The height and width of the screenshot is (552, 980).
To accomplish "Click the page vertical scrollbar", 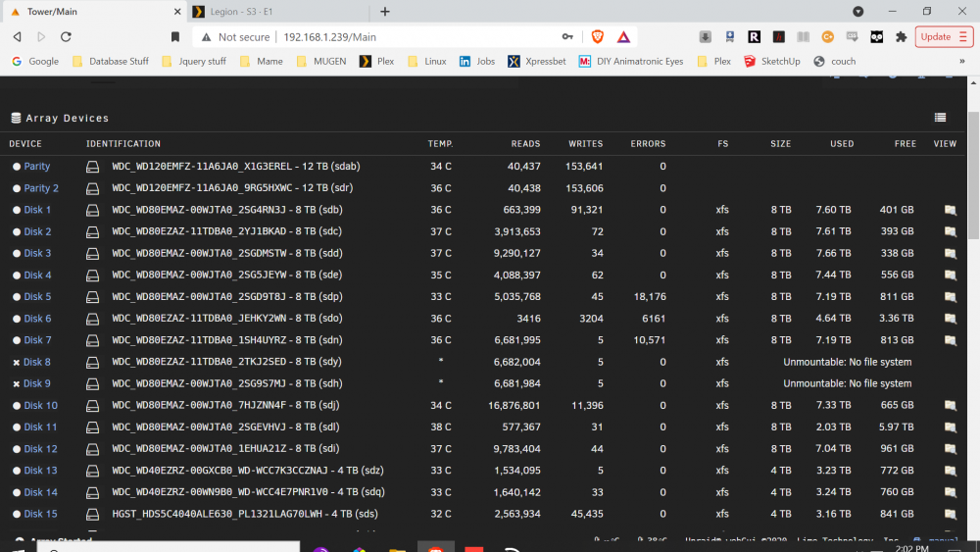I will tap(973, 176).
